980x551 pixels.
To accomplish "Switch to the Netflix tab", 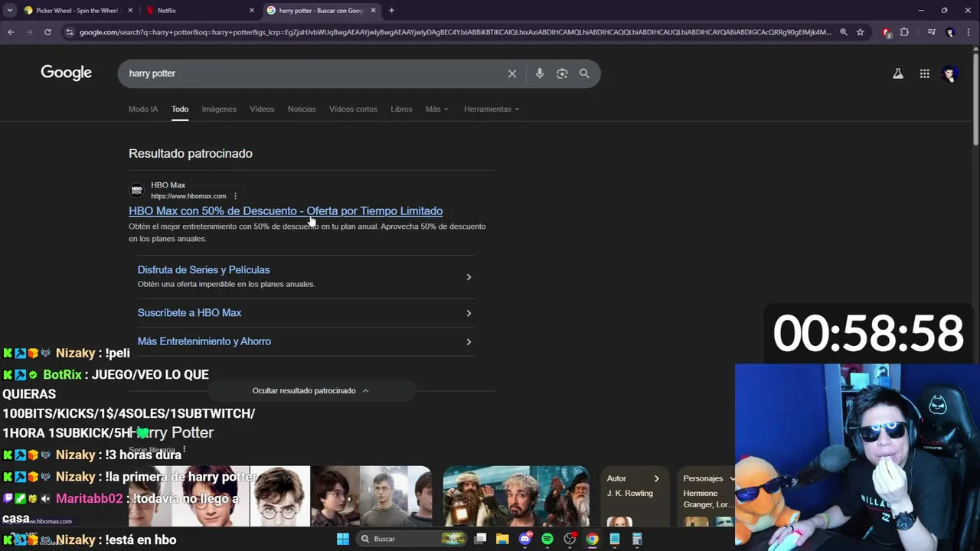I will [201, 10].
